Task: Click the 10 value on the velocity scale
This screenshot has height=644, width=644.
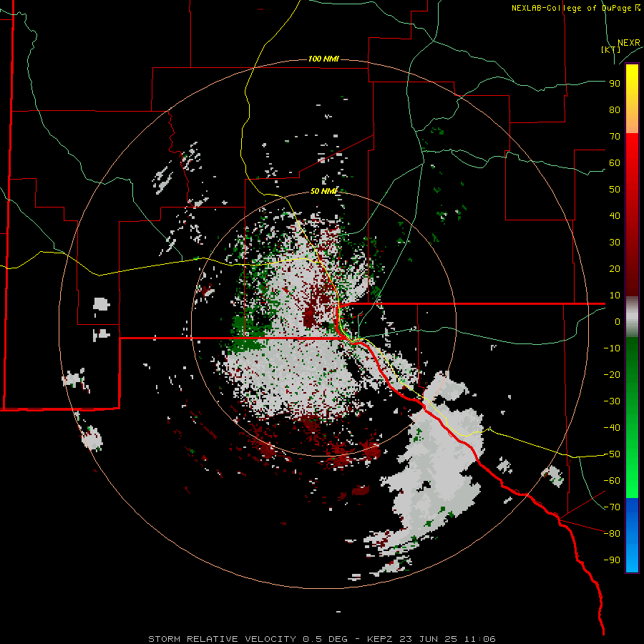Action: pos(615,296)
